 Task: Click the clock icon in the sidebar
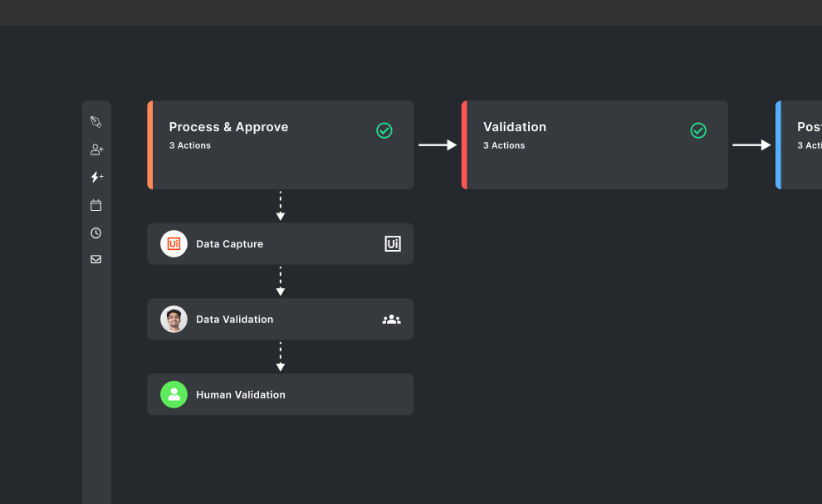click(95, 233)
